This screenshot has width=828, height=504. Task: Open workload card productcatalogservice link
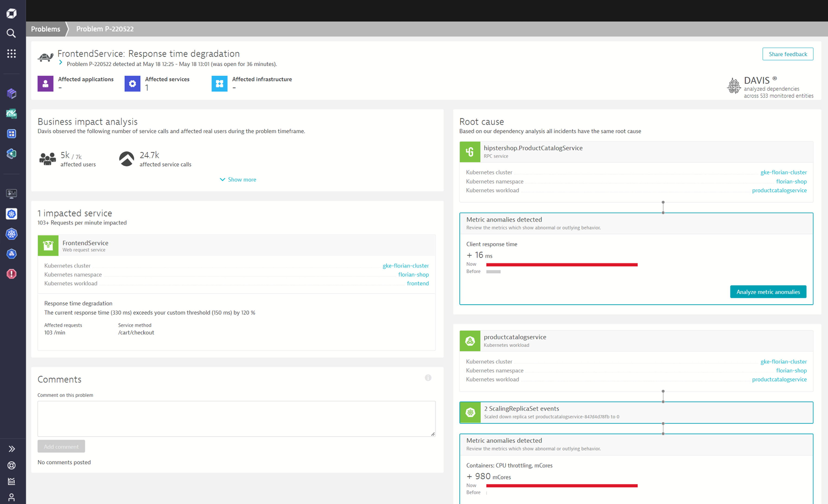[x=779, y=379]
